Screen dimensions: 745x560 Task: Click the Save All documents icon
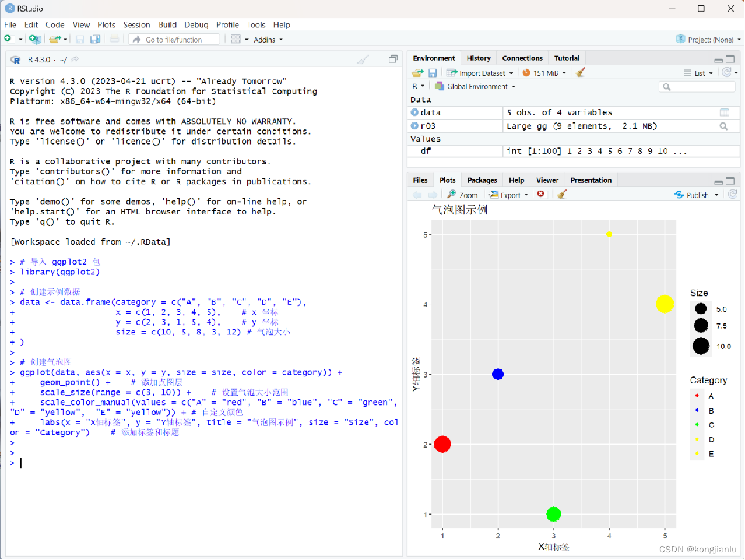(95, 39)
